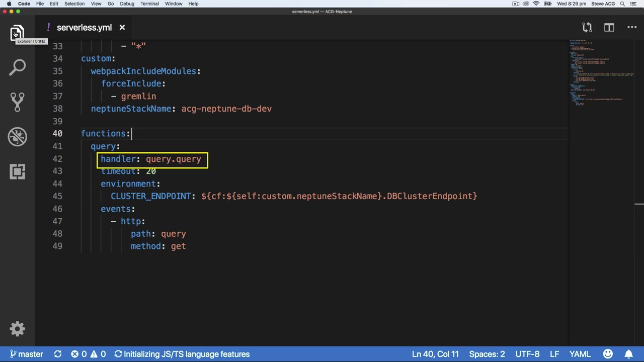
Task: Open the Search view icon
Action: [x=17, y=67]
